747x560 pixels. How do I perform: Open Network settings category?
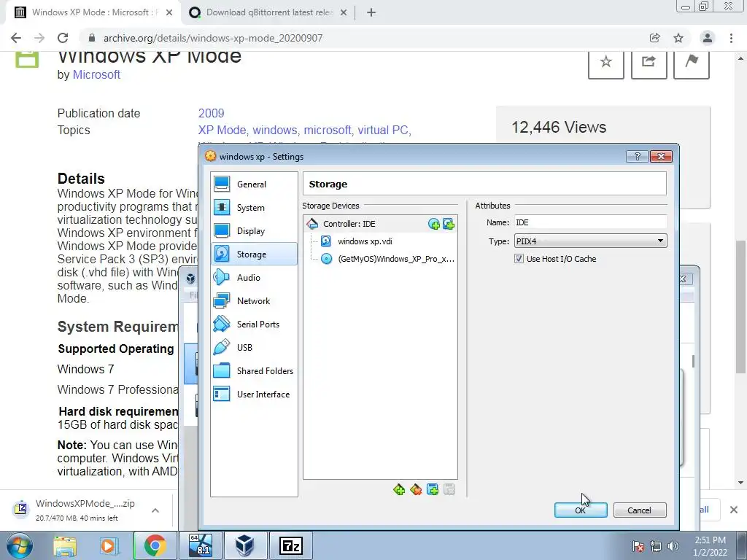pyautogui.click(x=254, y=301)
